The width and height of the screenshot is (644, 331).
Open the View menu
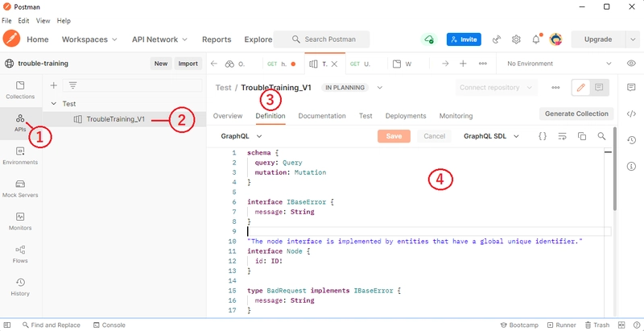[x=43, y=20]
